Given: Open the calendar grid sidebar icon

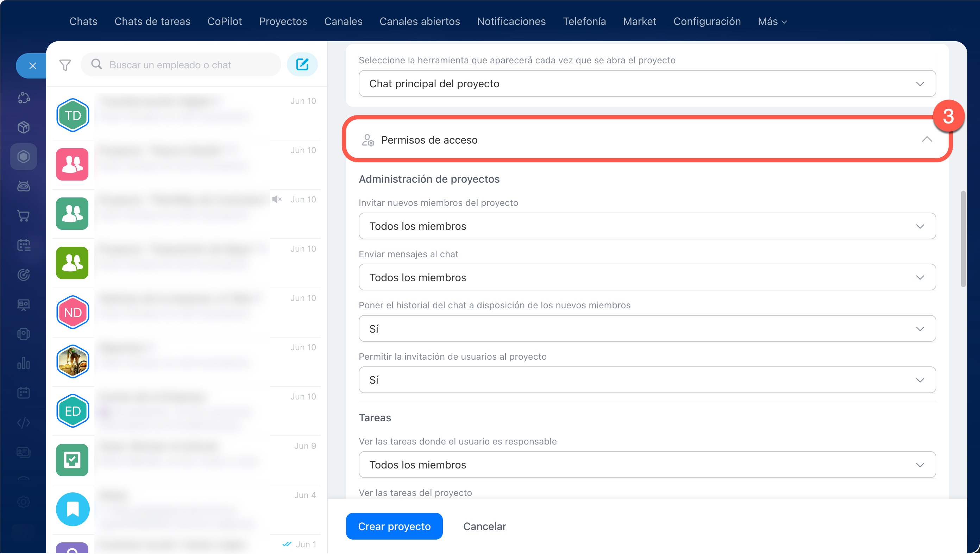Looking at the screenshot, I should click(x=24, y=393).
